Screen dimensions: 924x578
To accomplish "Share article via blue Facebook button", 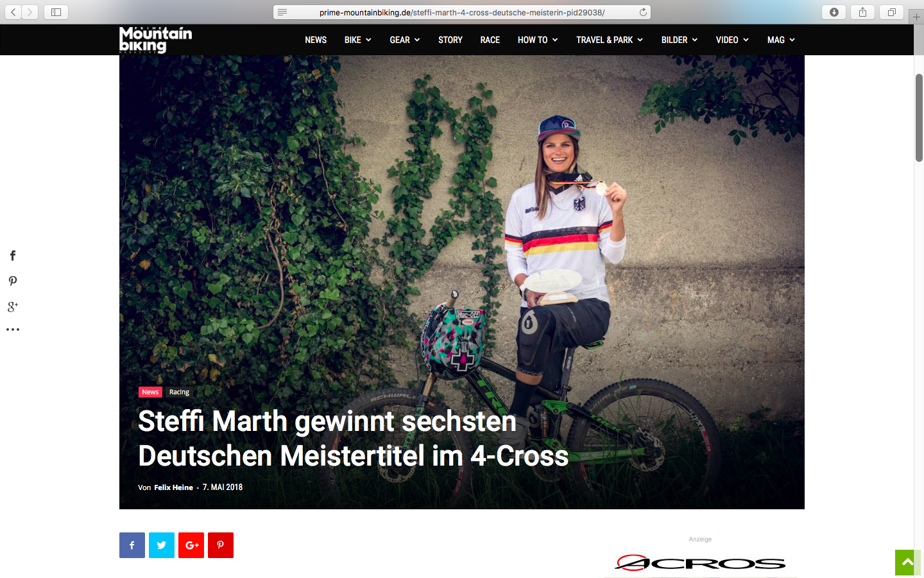I will click(x=132, y=545).
